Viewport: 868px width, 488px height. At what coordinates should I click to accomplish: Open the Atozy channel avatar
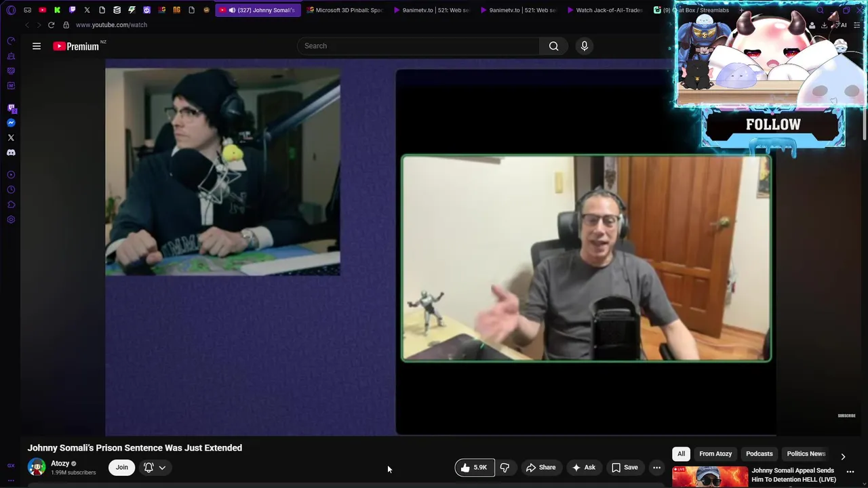pos(37,468)
